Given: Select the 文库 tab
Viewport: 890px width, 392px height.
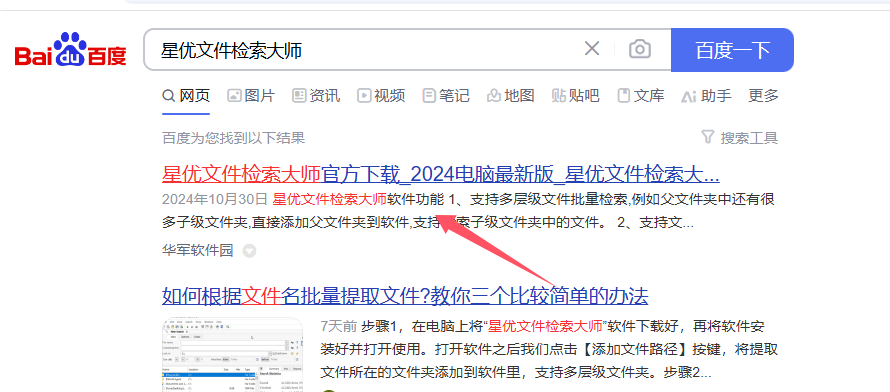Looking at the screenshot, I should click(641, 96).
